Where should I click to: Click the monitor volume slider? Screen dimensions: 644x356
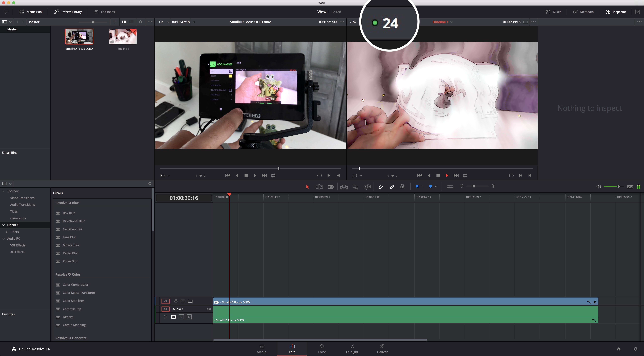(x=612, y=187)
